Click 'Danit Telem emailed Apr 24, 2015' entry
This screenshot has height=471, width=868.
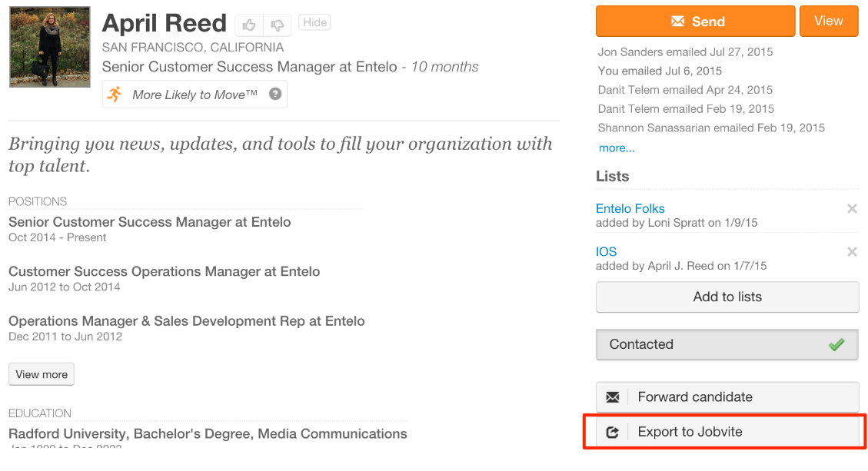(685, 90)
